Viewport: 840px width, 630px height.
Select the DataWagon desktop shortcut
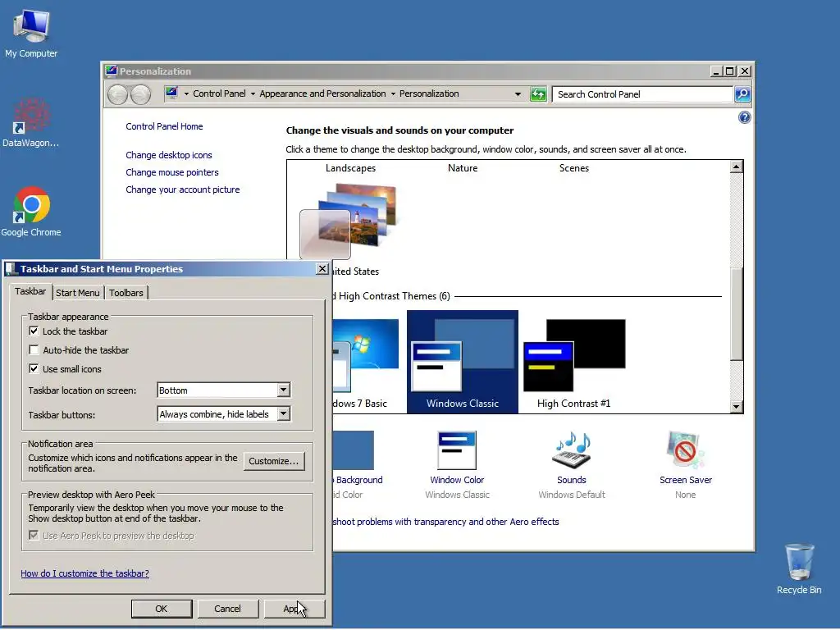coord(31,122)
